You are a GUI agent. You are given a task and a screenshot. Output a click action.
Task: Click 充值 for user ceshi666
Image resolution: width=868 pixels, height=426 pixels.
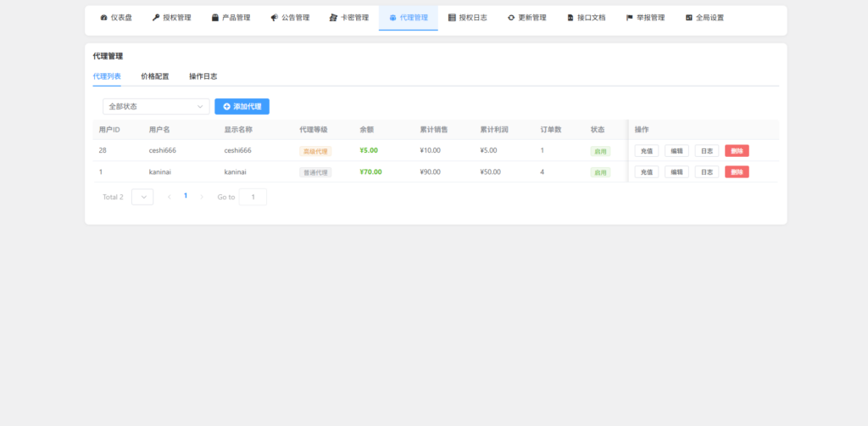click(x=646, y=151)
